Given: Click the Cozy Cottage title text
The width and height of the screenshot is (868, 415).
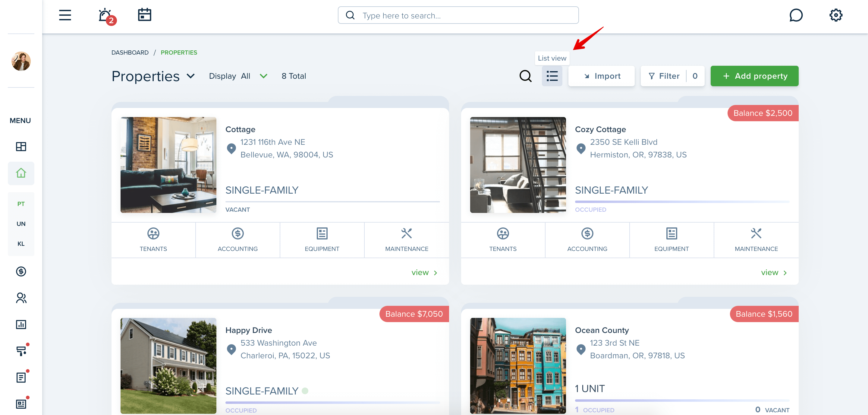Looking at the screenshot, I should pos(600,129).
